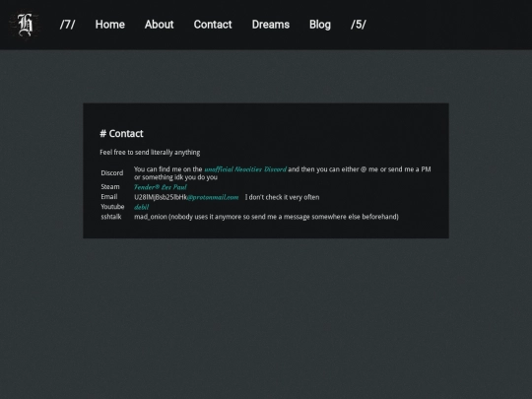
Task: Click the Youtube row label
Action: point(112,207)
